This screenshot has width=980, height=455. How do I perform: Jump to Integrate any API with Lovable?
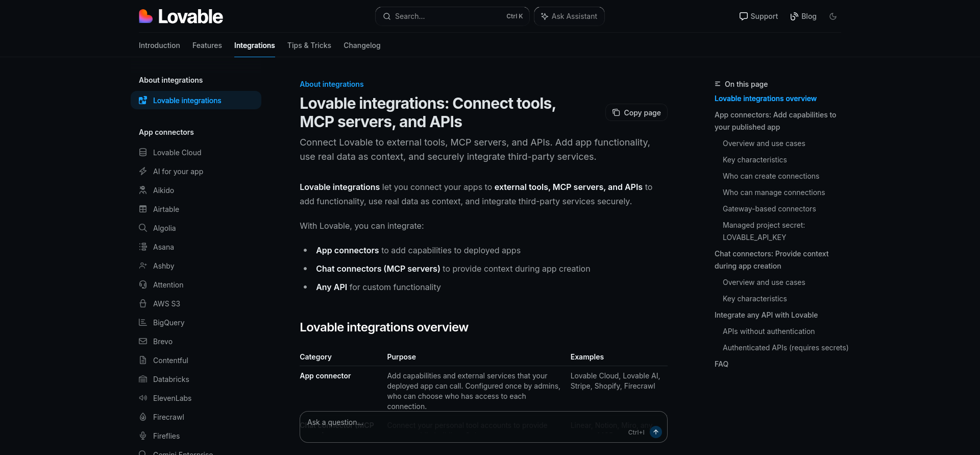tap(766, 315)
